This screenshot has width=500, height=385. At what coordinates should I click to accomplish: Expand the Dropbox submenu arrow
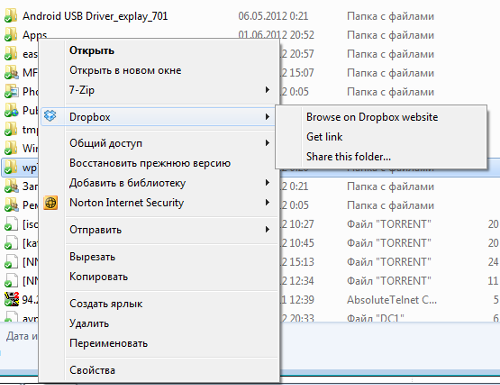click(267, 117)
